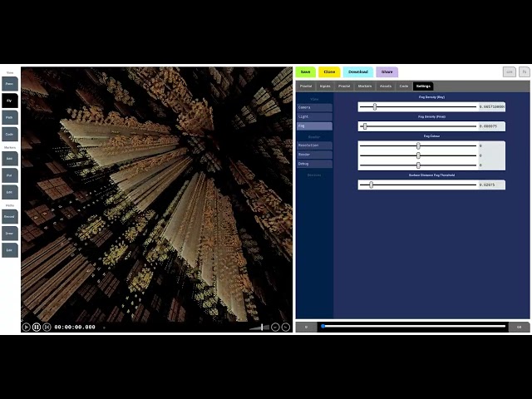Open Resolution settings in the Render group
This screenshot has height=399, width=532.
(314, 145)
